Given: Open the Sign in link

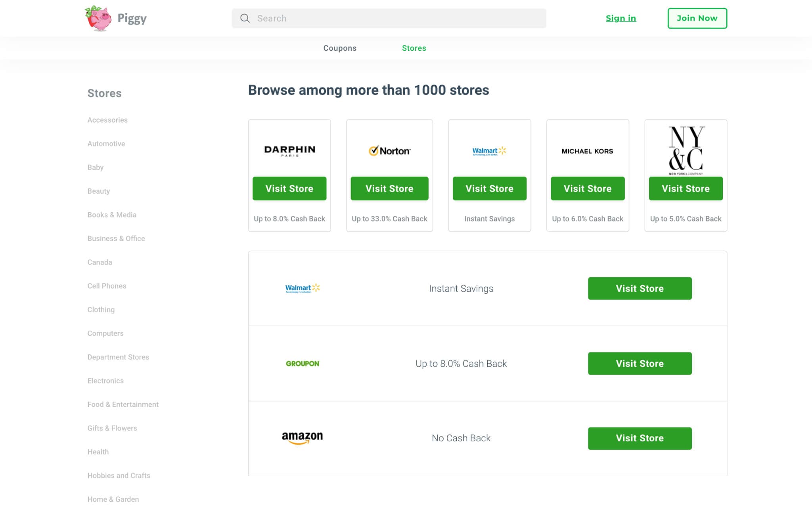Looking at the screenshot, I should [620, 18].
